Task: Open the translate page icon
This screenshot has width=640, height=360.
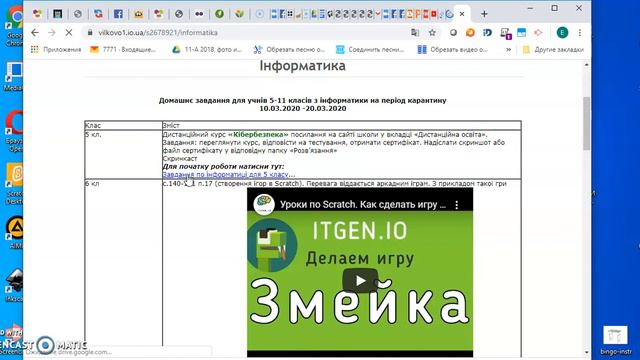Action: (x=415, y=33)
